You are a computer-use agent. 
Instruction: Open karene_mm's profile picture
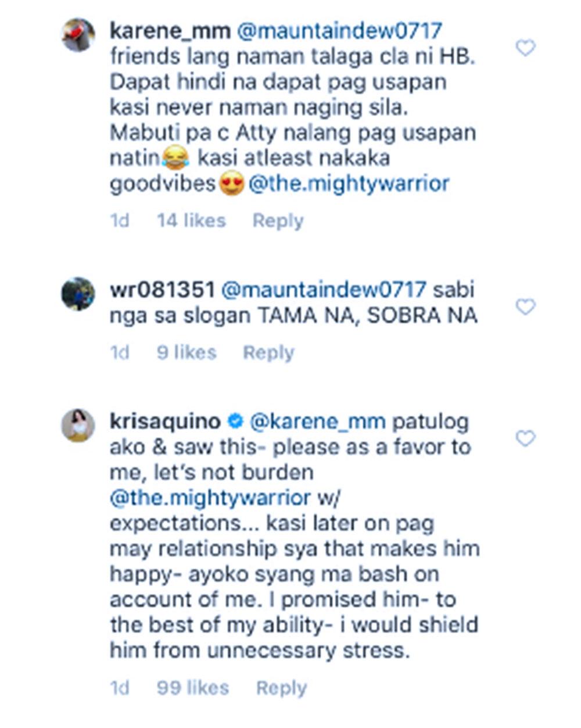pyautogui.click(x=78, y=35)
